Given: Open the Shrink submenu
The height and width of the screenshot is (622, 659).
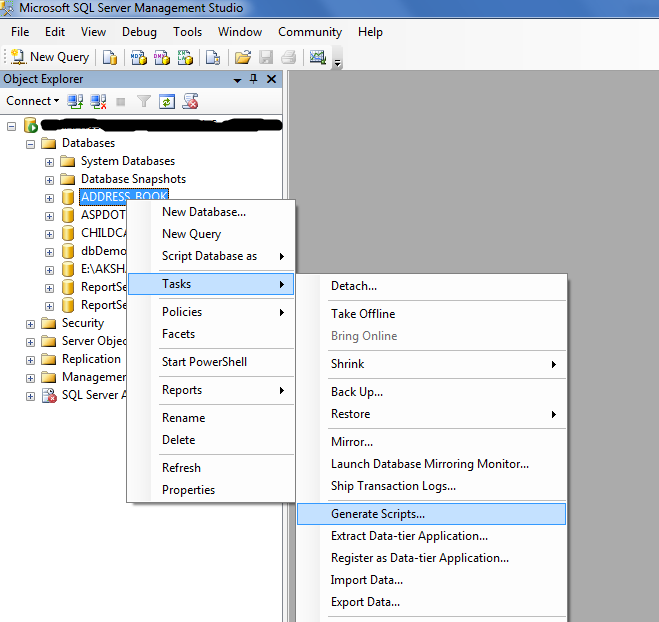Looking at the screenshot, I should pos(432,364).
